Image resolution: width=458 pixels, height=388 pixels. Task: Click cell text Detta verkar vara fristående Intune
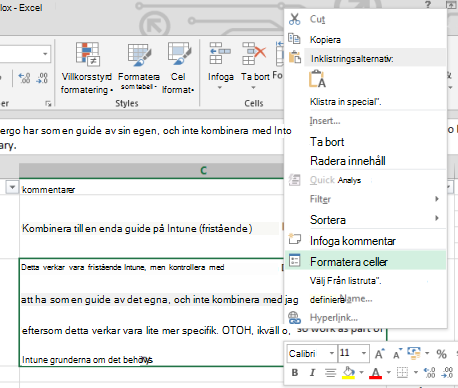pos(122,267)
